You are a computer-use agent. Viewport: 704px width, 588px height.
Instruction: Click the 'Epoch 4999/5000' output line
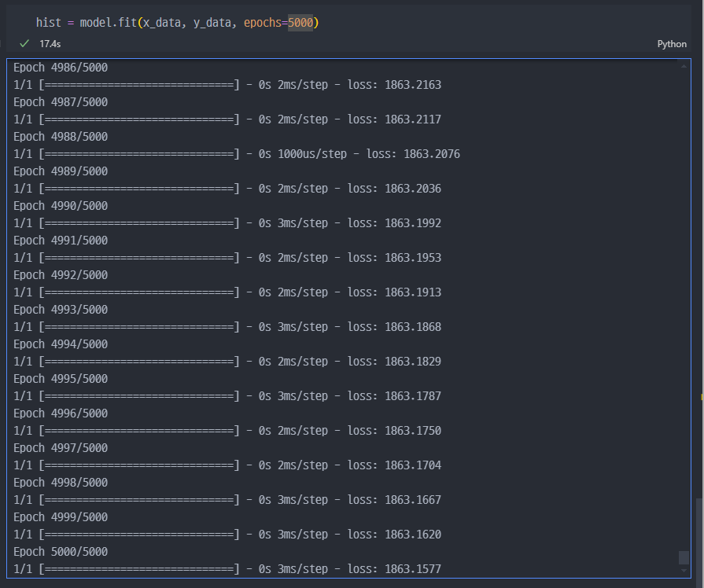tap(61, 516)
